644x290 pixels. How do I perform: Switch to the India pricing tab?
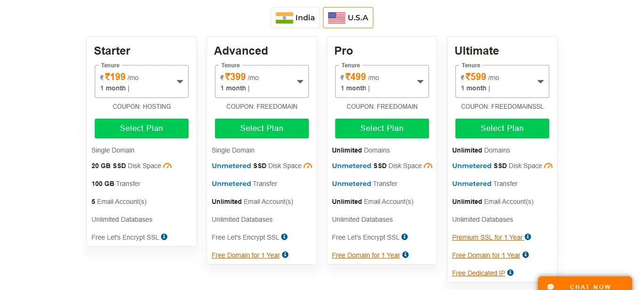click(x=295, y=17)
